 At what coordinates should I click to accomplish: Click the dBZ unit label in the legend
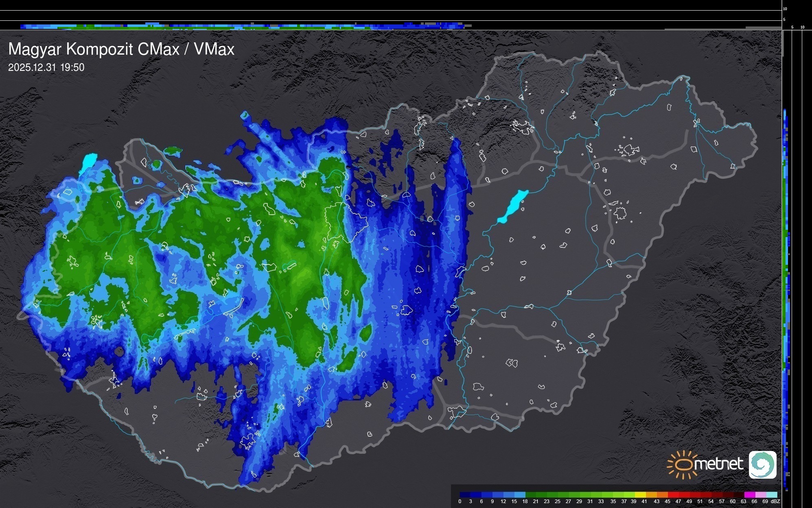(775, 501)
